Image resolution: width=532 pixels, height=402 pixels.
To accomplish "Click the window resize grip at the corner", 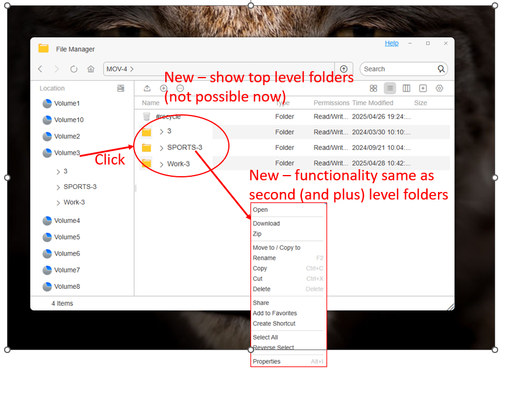I will (x=450, y=307).
